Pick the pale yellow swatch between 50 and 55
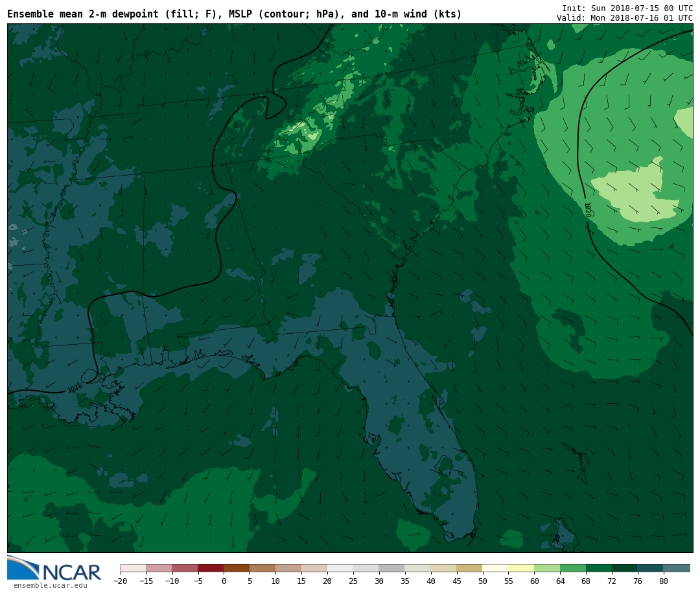This screenshot has width=700, height=593. point(496,568)
